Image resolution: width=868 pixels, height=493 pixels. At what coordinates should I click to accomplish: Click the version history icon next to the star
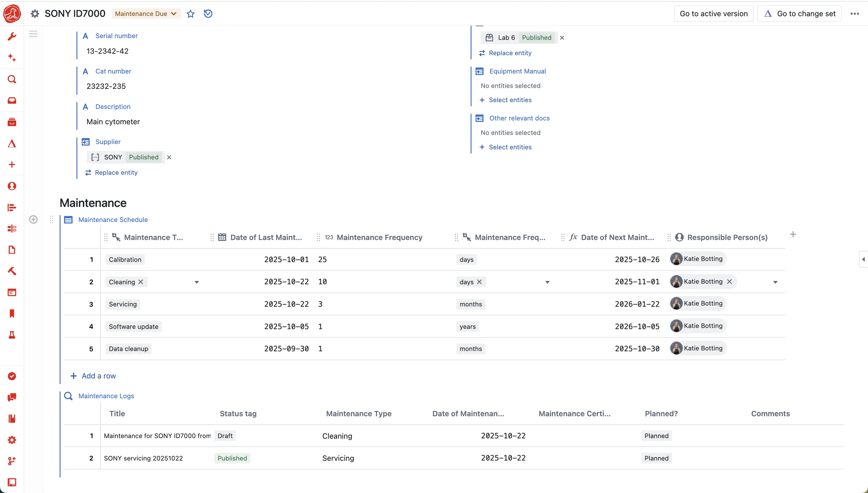click(208, 14)
